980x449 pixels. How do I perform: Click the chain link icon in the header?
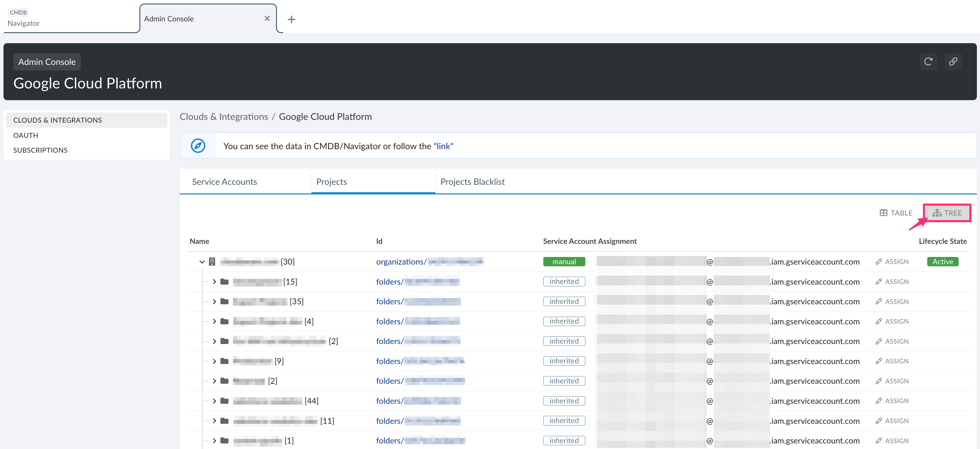tap(953, 62)
